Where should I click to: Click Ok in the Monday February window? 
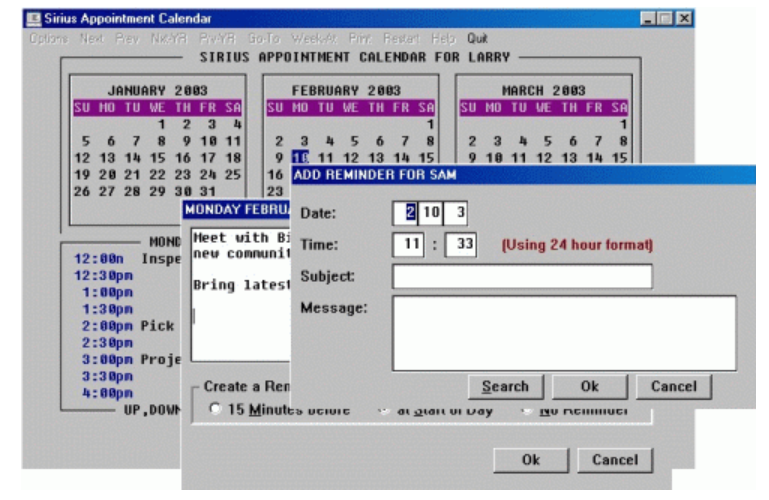[531, 460]
